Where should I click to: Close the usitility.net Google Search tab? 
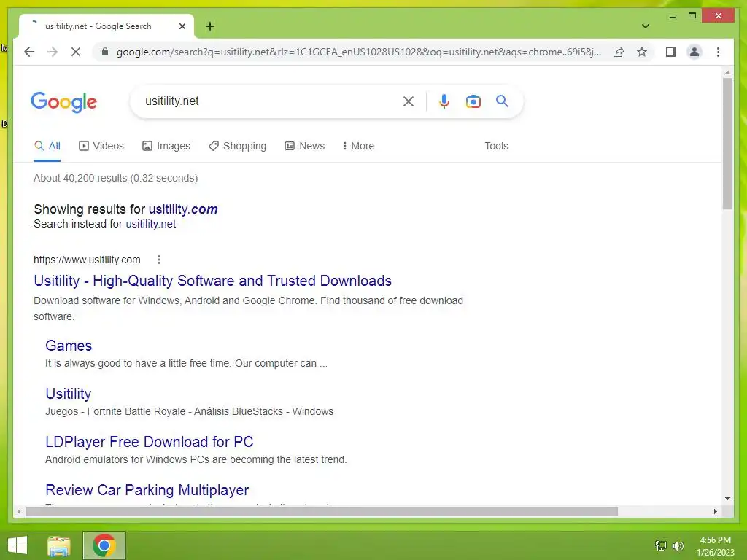182,26
